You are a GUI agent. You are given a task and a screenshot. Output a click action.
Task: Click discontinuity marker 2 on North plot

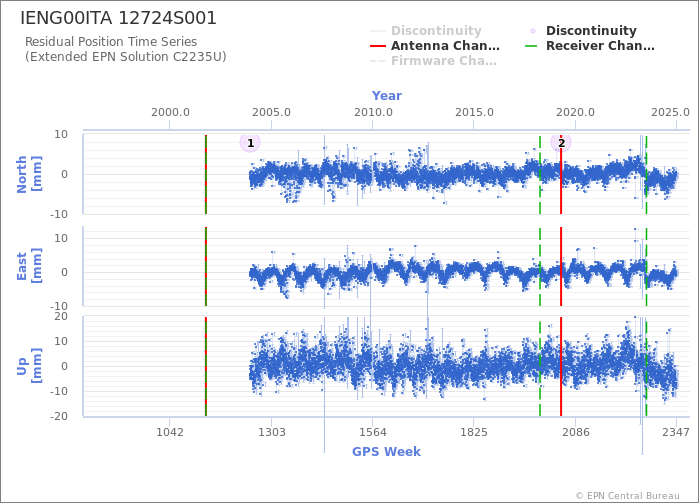point(561,143)
